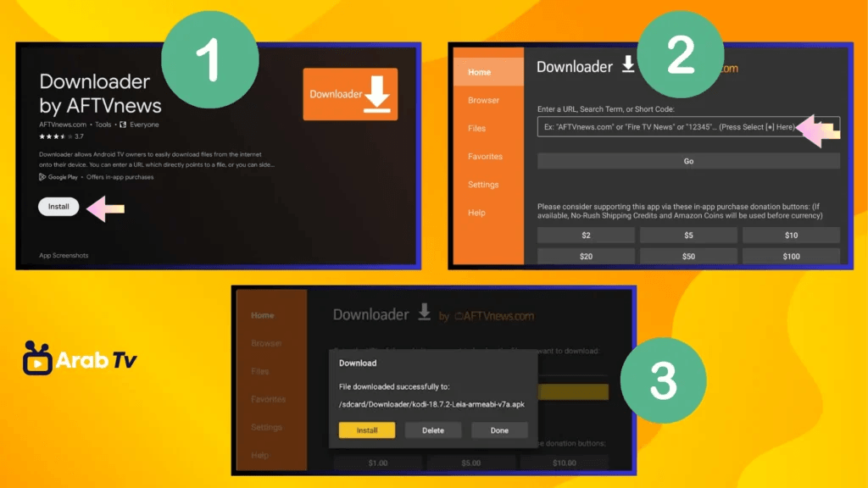Select the $2 donation button
Image resolution: width=868 pixels, height=488 pixels.
pyautogui.click(x=586, y=235)
